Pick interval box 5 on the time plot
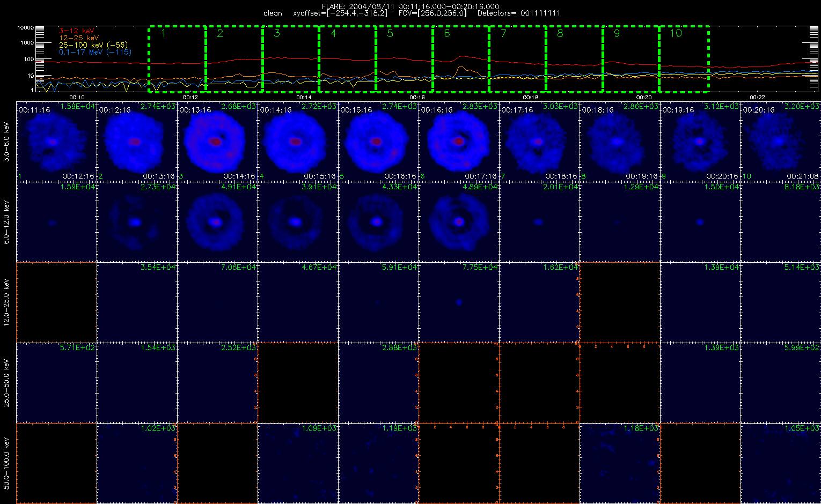This screenshot has width=821, height=504. pos(404,59)
